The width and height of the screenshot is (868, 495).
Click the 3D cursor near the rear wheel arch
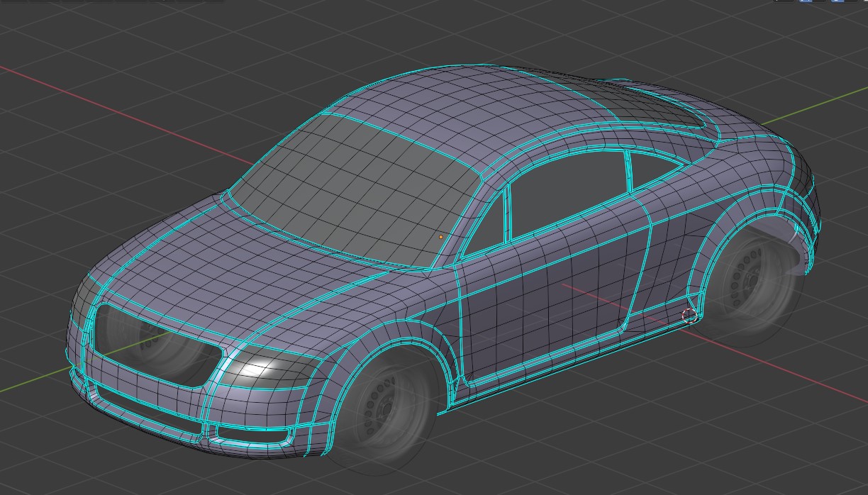coord(689,316)
